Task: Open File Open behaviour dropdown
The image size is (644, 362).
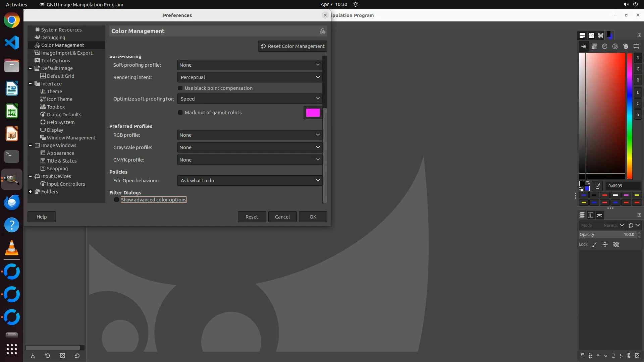Action: [x=249, y=181]
